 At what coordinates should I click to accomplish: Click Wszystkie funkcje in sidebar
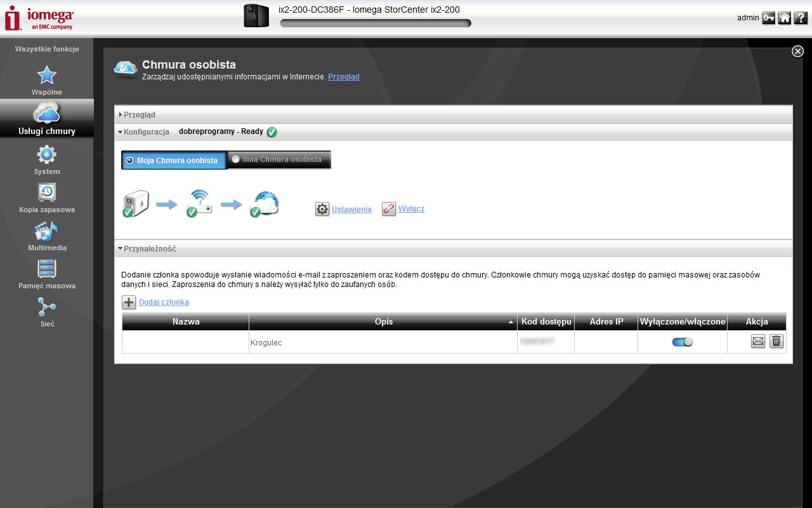pyautogui.click(x=47, y=49)
